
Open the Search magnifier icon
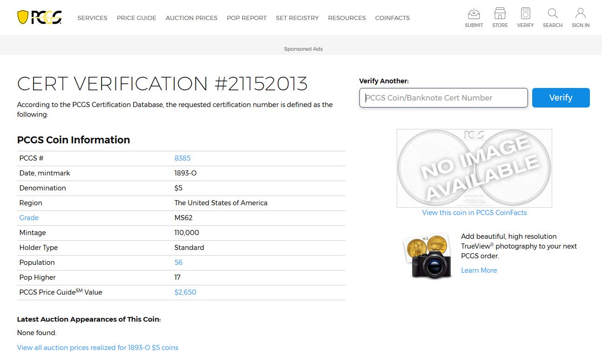(x=553, y=18)
